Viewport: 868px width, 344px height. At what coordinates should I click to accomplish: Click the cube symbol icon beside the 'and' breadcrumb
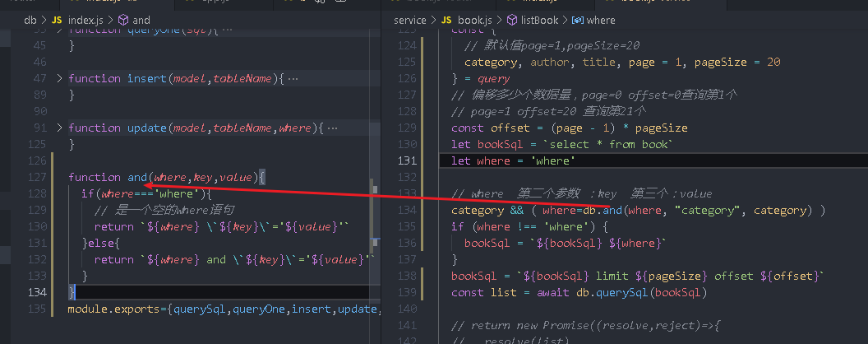tap(123, 20)
